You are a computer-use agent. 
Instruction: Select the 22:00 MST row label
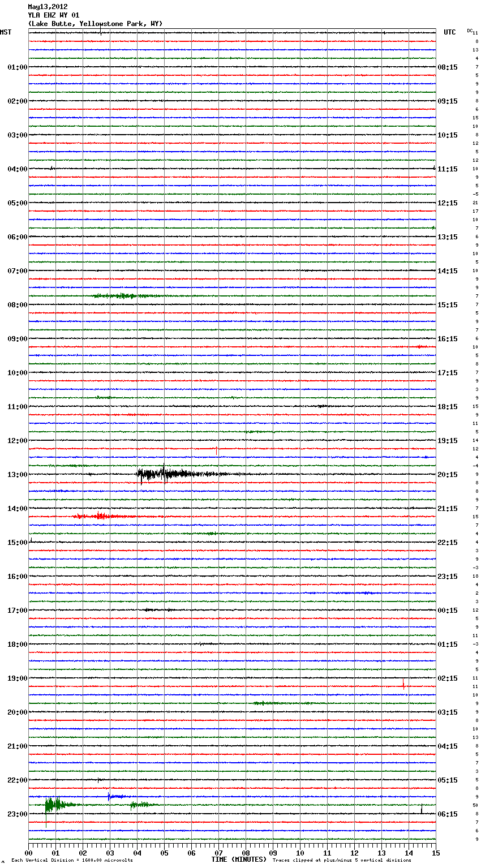point(18,780)
